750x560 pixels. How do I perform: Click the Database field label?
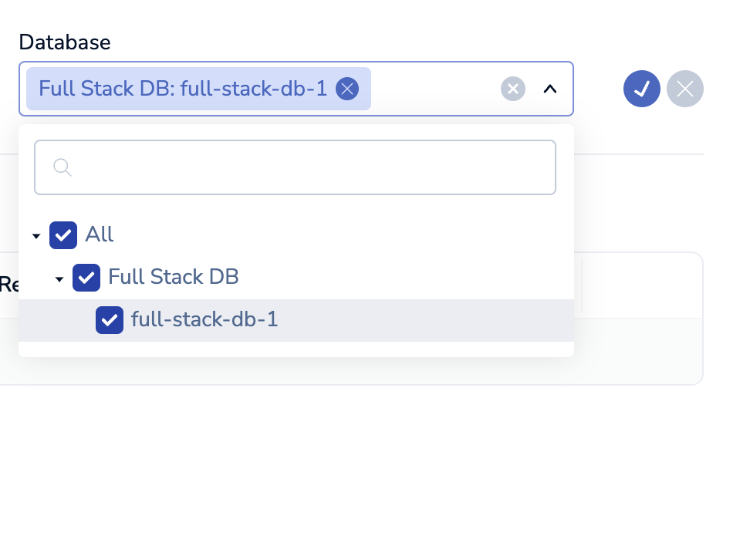[65, 42]
